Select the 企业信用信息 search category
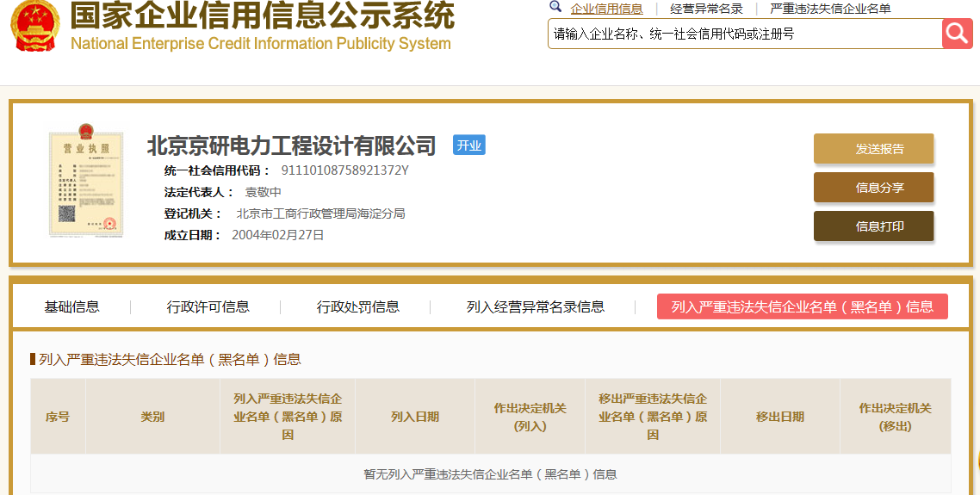The image size is (980, 495). (x=606, y=9)
